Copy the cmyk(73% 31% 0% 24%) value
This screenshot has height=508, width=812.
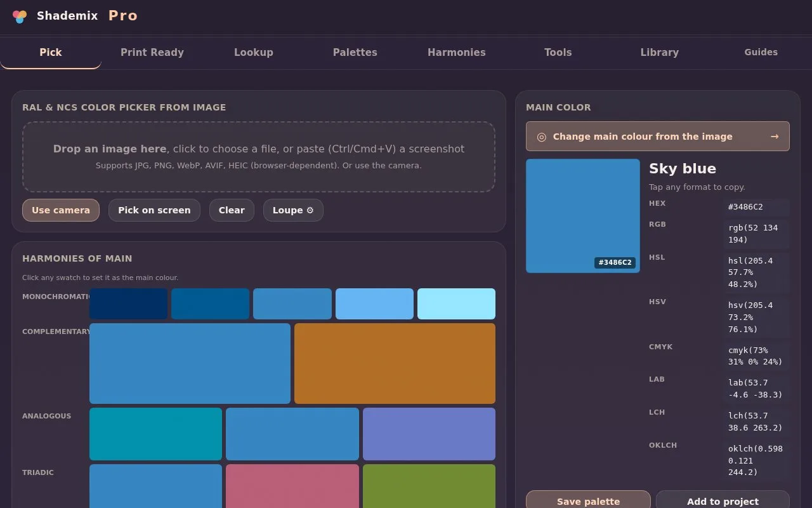coord(756,356)
